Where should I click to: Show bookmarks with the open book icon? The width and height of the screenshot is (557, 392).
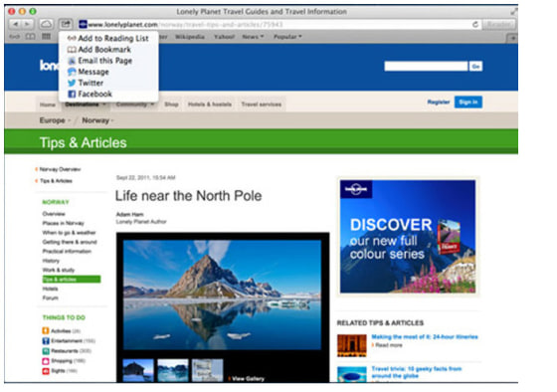[30, 37]
